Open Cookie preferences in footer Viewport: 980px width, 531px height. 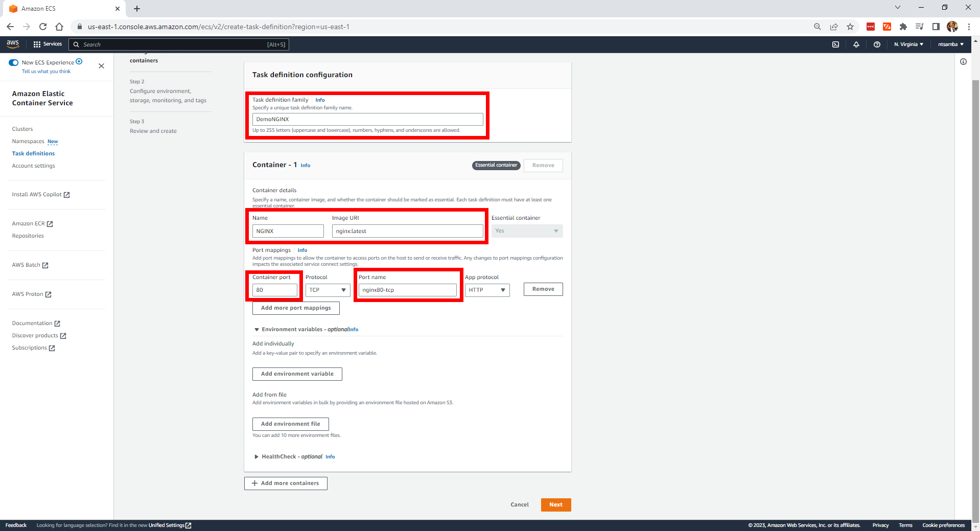943,525
